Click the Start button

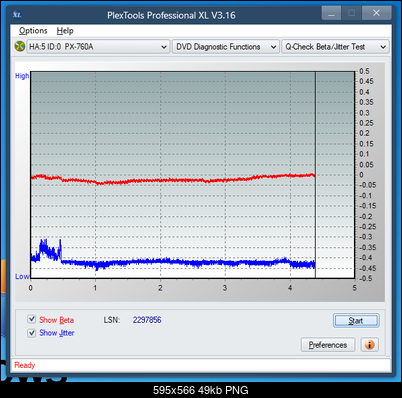356,321
